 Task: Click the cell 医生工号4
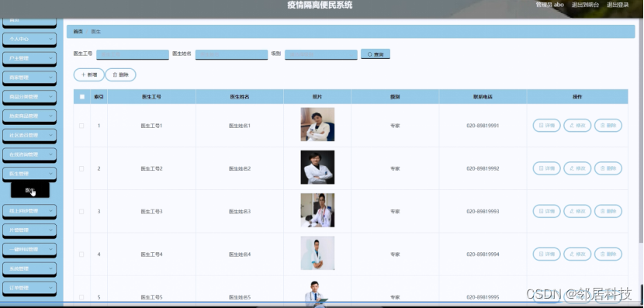pyautogui.click(x=151, y=254)
